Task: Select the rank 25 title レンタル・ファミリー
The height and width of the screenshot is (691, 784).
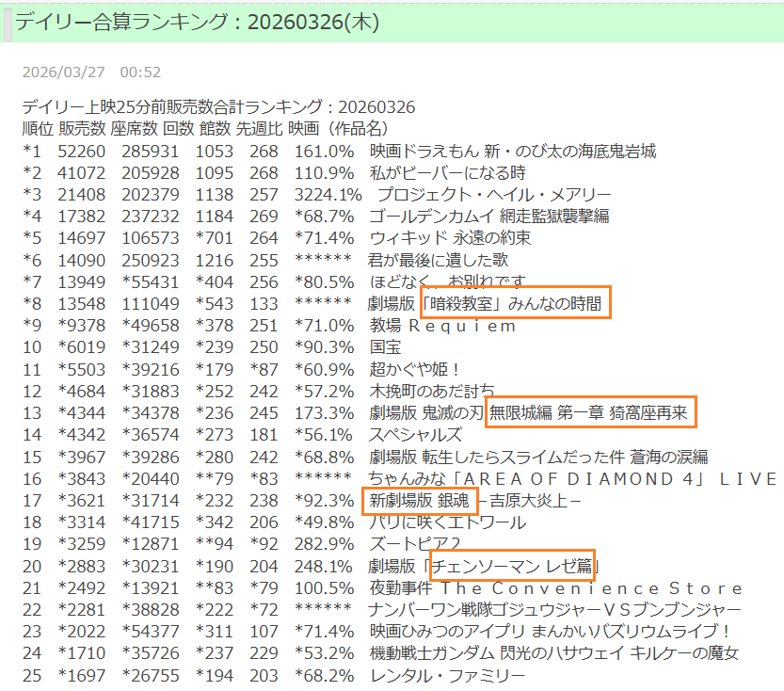Action: [x=447, y=675]
